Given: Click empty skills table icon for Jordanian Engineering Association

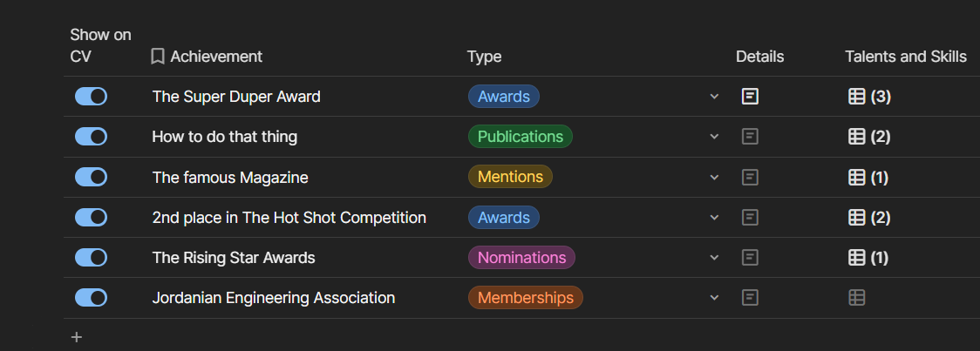Looking at the screenshot, I should (857, 298).
